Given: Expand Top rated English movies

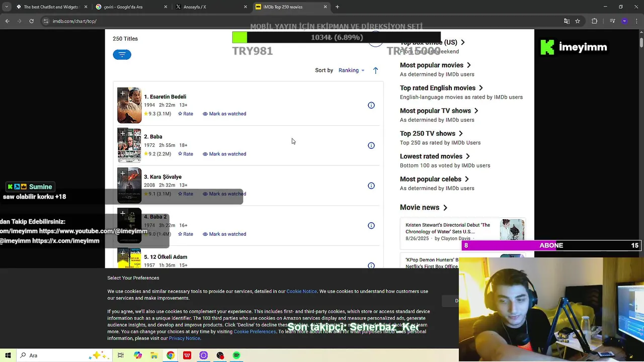Looking at the screenshot, I should [441, 88].
